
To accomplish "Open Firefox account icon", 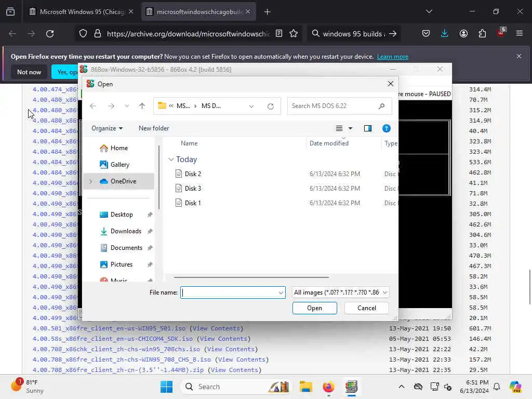I will (x=463, y=34).
